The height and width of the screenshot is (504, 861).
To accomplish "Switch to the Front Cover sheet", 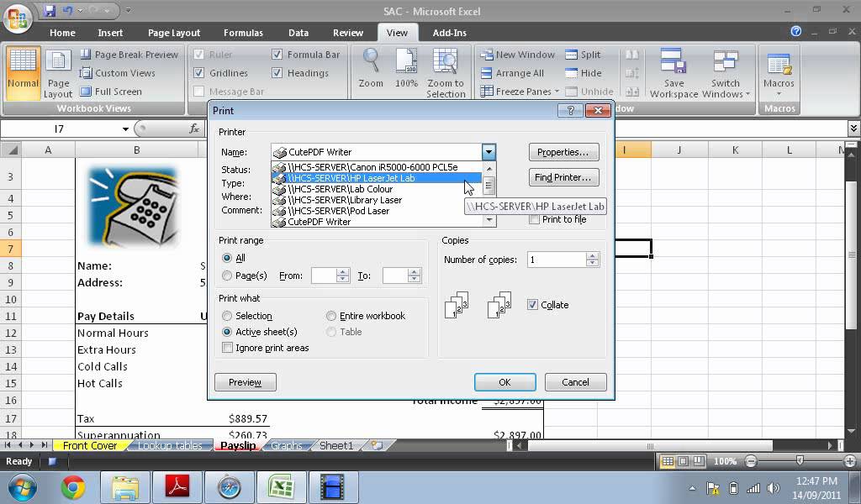I will tap(90, 445).
